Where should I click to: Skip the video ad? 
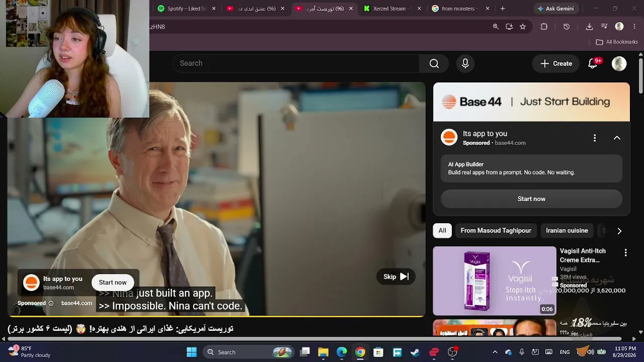click(396, 277)
